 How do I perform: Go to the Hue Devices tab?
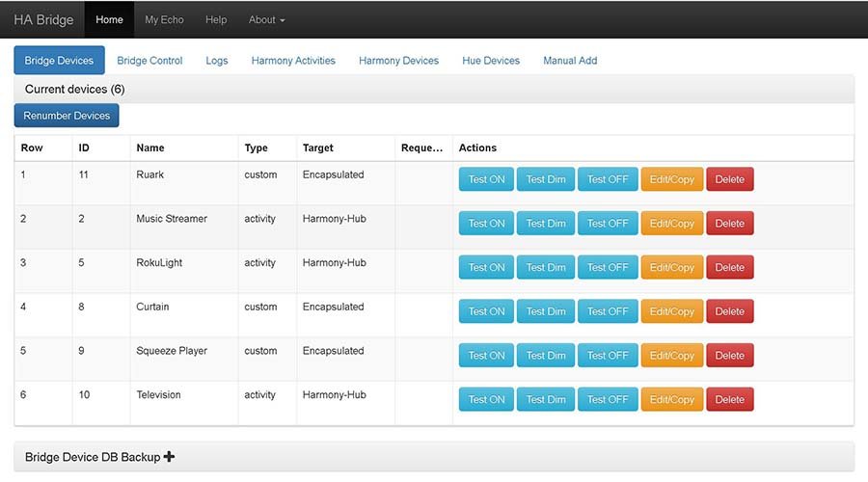491,60
